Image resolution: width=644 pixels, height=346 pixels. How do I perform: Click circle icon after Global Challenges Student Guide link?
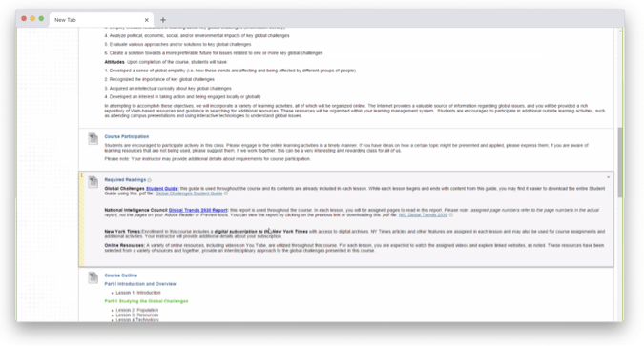(226, 193)
